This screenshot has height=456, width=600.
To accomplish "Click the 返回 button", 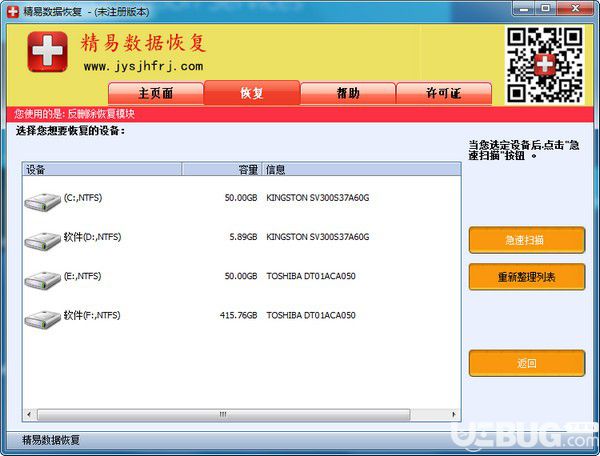I will (x=527, y=363).
